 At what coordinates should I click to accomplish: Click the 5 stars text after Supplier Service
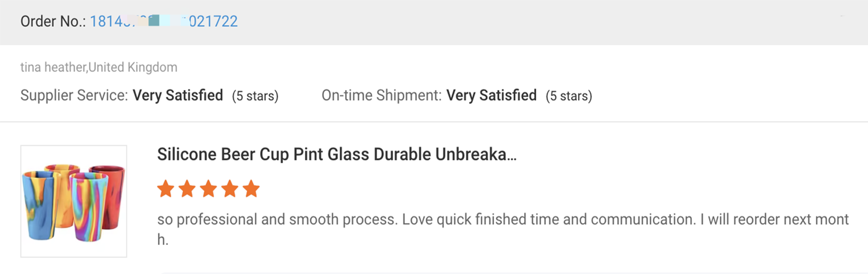coord(255,96)
